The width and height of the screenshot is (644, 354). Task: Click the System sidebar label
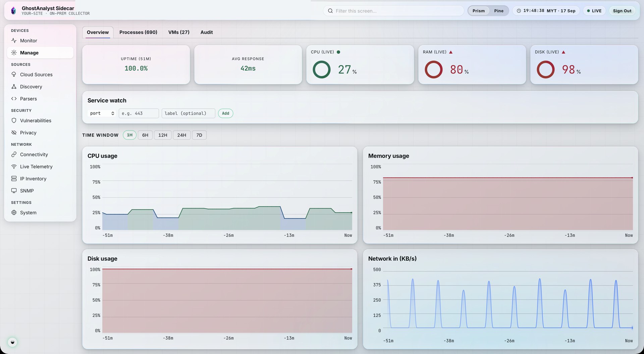(28, 213)
